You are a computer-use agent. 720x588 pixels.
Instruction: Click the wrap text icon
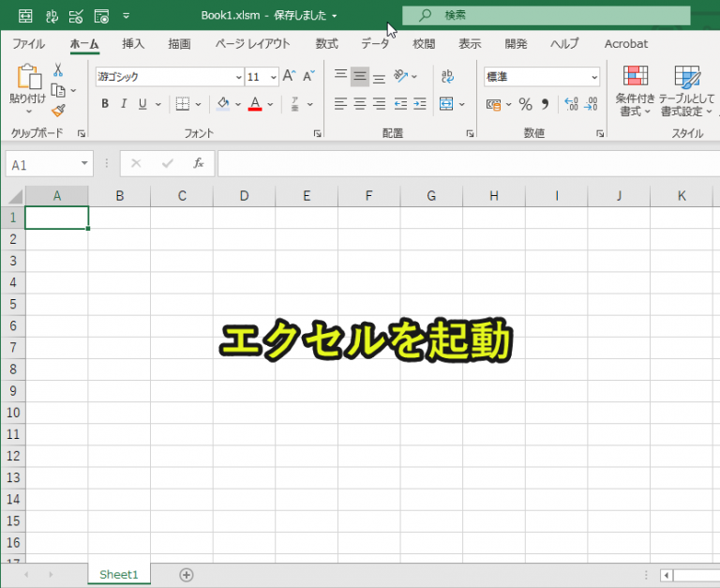[x=448, y=77]
